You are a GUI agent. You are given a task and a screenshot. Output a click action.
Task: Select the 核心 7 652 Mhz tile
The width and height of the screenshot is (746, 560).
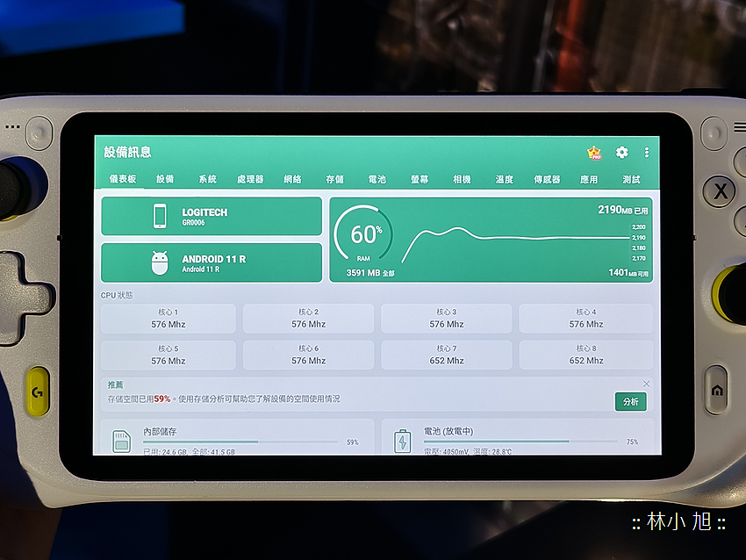(446, 355)
